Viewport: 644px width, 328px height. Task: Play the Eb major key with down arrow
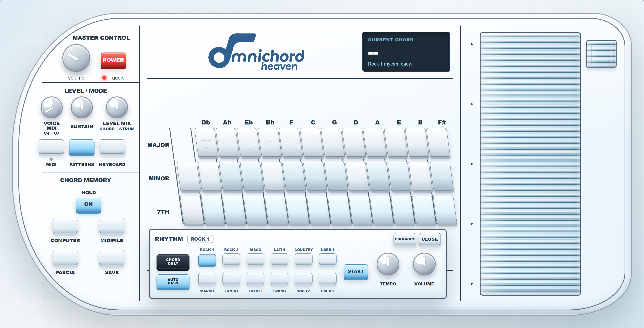248,143
